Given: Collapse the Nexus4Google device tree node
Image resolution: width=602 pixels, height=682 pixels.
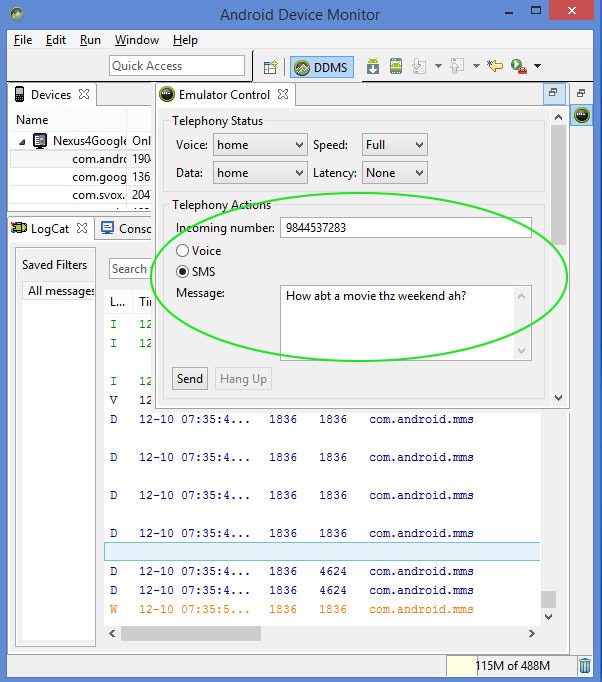Looking at the screenshot, I should point(22,142).
